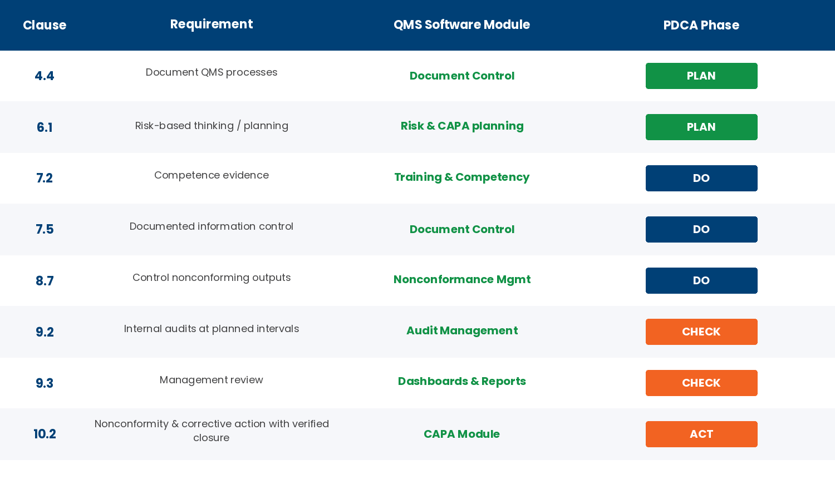This screenshot has width=835, height=504.
Task: Click 'Internal audits at planned intervals' text
Action: 212,329
